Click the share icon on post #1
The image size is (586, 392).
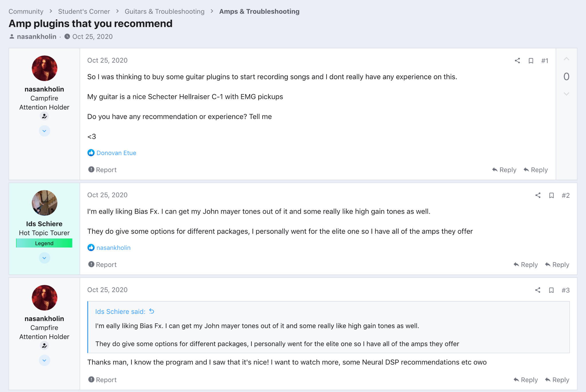(x=517, y=61)
